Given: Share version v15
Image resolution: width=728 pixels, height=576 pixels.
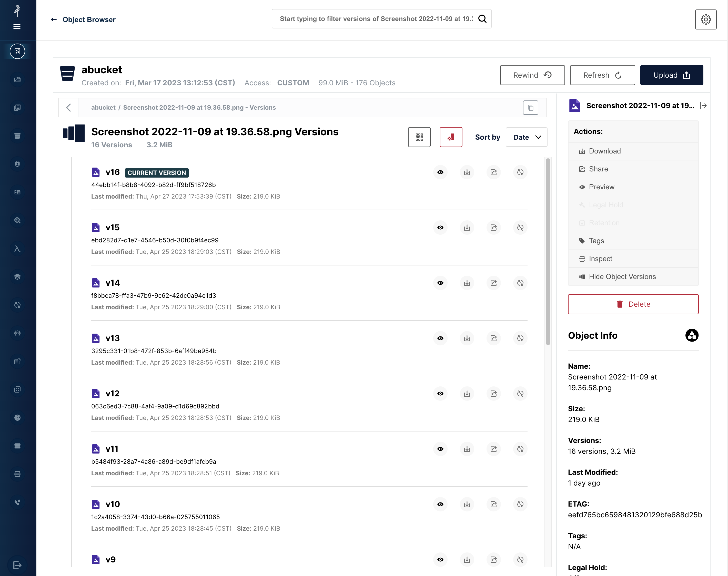Looking at the screenshot, I should pyautogui.click(x=493, y=228).
